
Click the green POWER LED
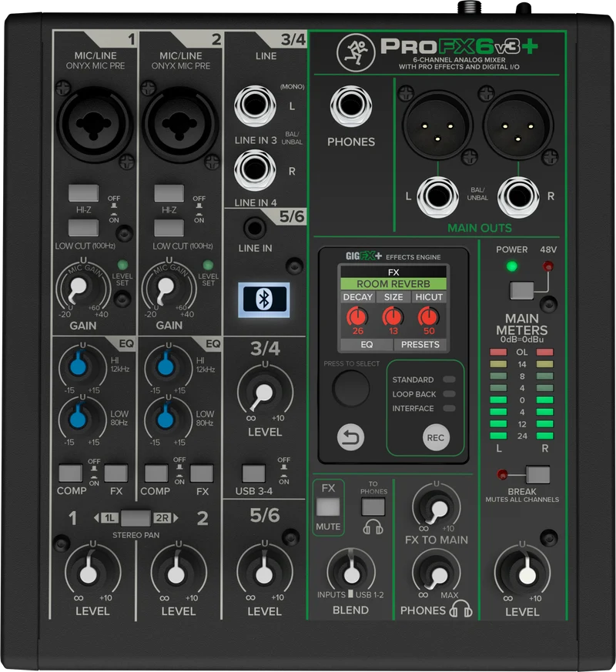coord(511,266)
